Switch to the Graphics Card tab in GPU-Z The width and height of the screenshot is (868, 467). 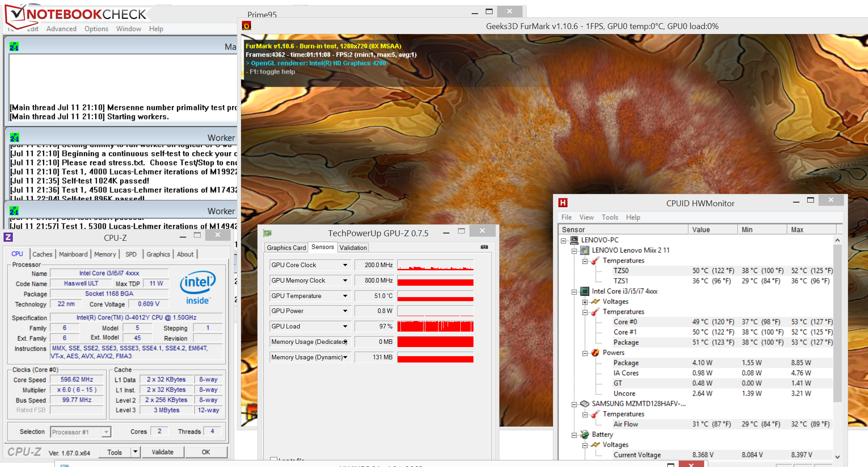coord(286,248)
